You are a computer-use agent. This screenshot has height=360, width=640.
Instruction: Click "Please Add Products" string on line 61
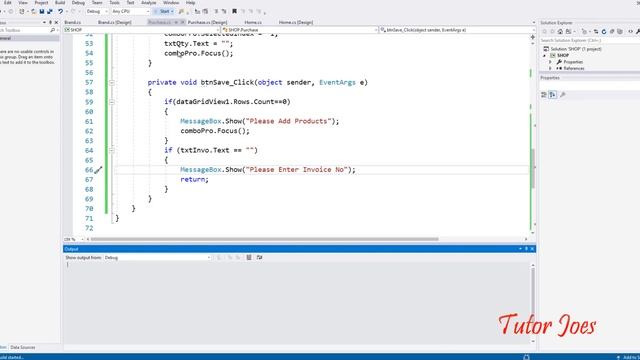(x=288, y=121)
